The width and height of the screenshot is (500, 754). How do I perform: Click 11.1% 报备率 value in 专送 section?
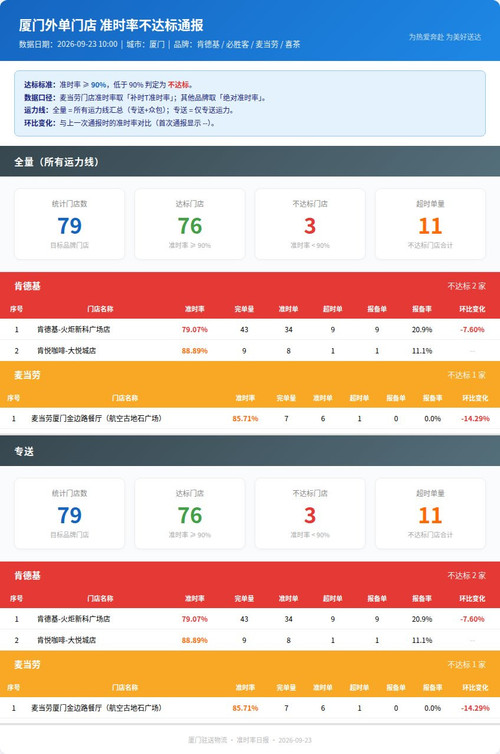[422, 640]
